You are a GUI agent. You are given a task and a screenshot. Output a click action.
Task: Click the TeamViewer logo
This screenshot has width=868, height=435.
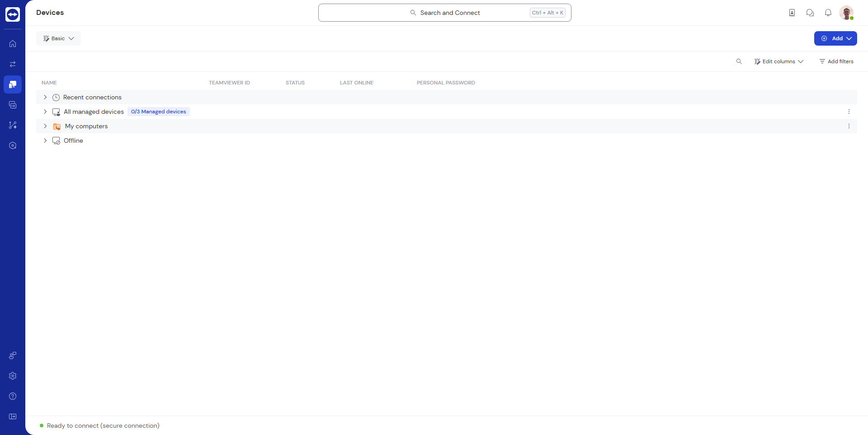13,14
